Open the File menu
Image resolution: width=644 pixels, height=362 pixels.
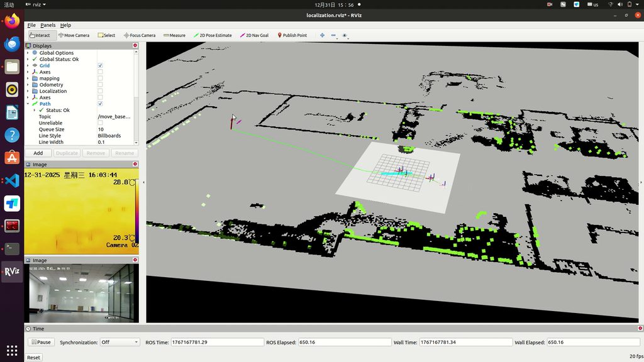[x=31, y=25]
